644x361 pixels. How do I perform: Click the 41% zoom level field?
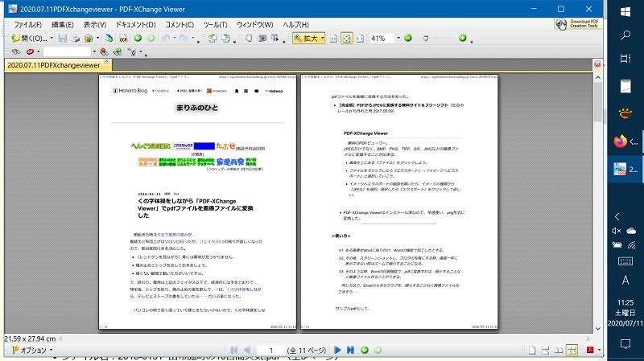pos(382,38)
